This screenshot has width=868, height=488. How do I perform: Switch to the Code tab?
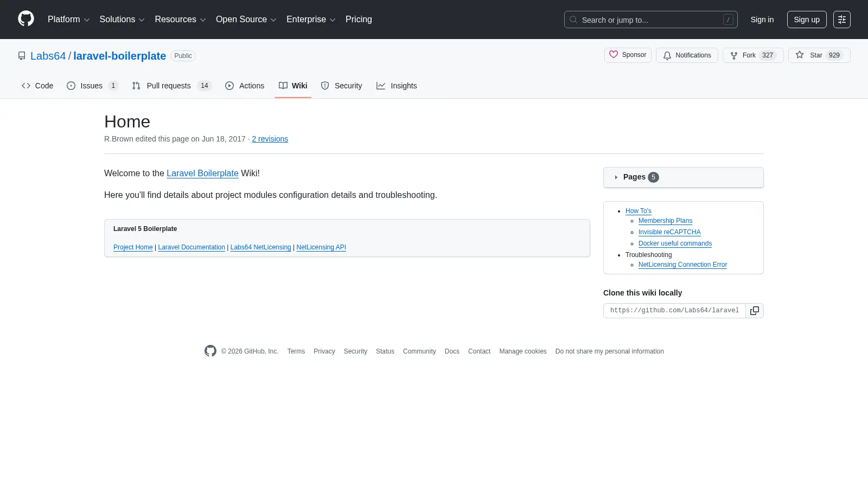click(x=37, y=86)
